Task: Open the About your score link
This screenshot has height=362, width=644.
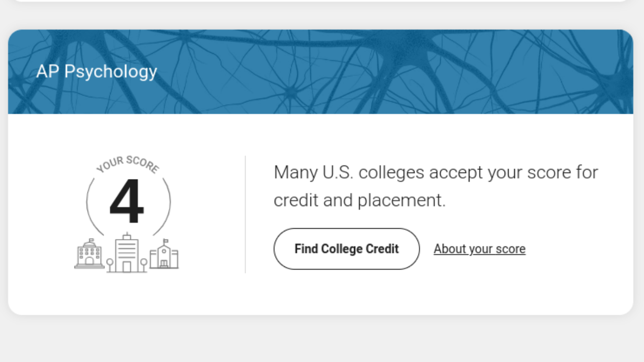Action: click(479, 249)
